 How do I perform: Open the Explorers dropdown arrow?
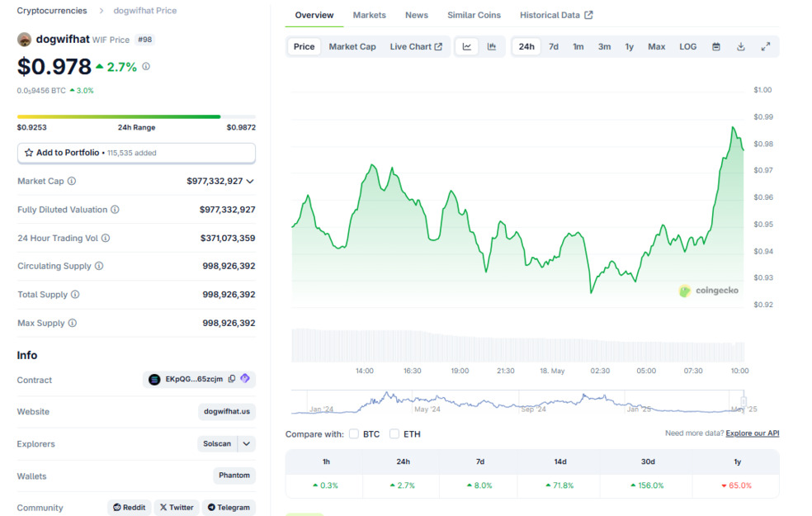tap(247, 443)
